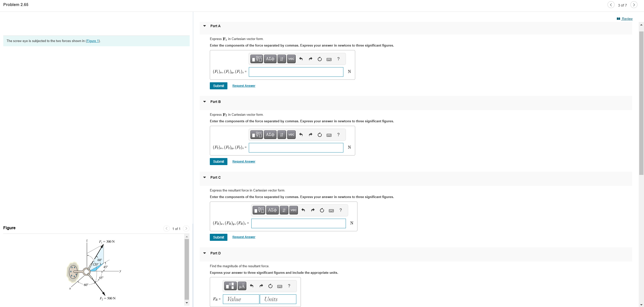Click the vec button in Part B toolbar

click(x=291, y=135)
